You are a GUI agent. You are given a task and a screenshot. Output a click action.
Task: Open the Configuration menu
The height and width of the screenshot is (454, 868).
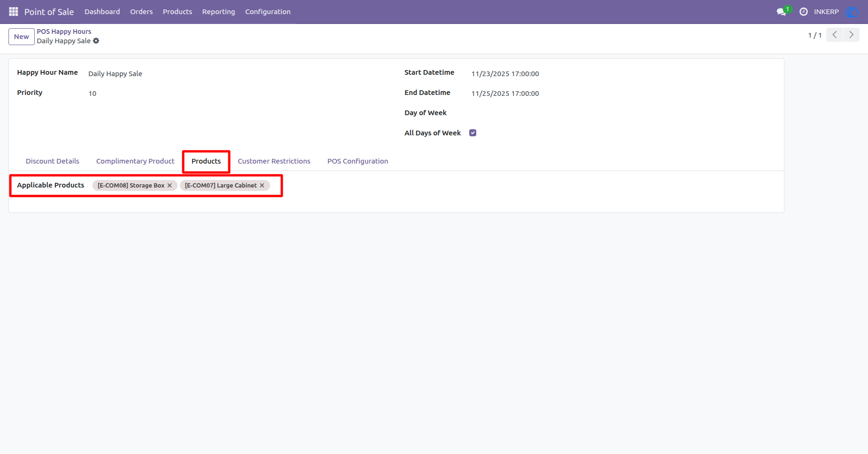(268, 12)
